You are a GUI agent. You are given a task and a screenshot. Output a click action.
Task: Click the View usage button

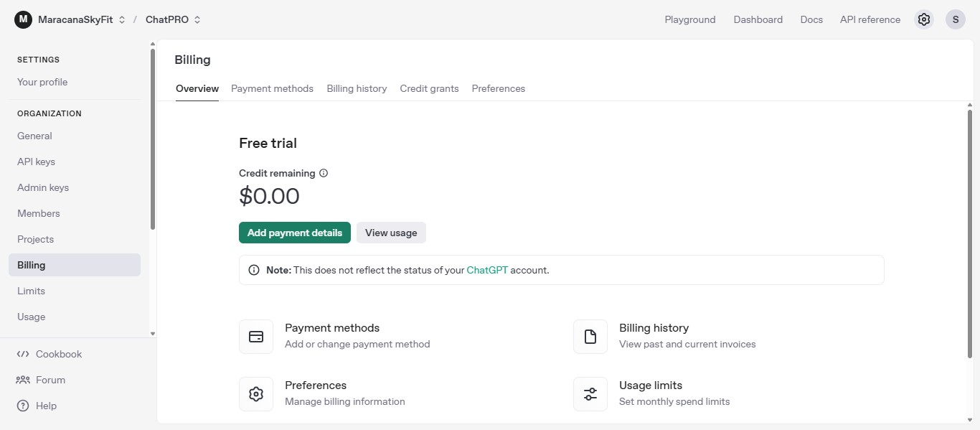coord(391,233)
